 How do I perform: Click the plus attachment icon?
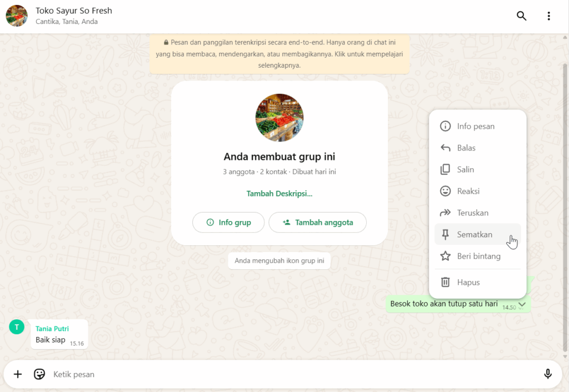[x=18, y=374]
